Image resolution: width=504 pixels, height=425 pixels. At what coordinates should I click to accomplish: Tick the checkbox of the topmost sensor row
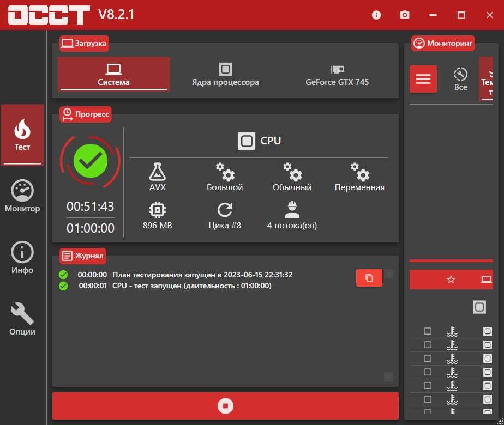[x=428, y=331]
